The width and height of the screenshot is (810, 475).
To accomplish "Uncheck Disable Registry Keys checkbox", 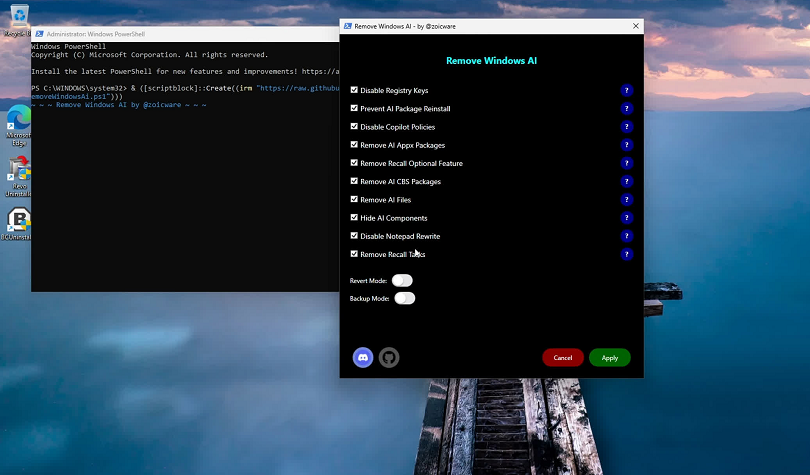I will point(354,91).
